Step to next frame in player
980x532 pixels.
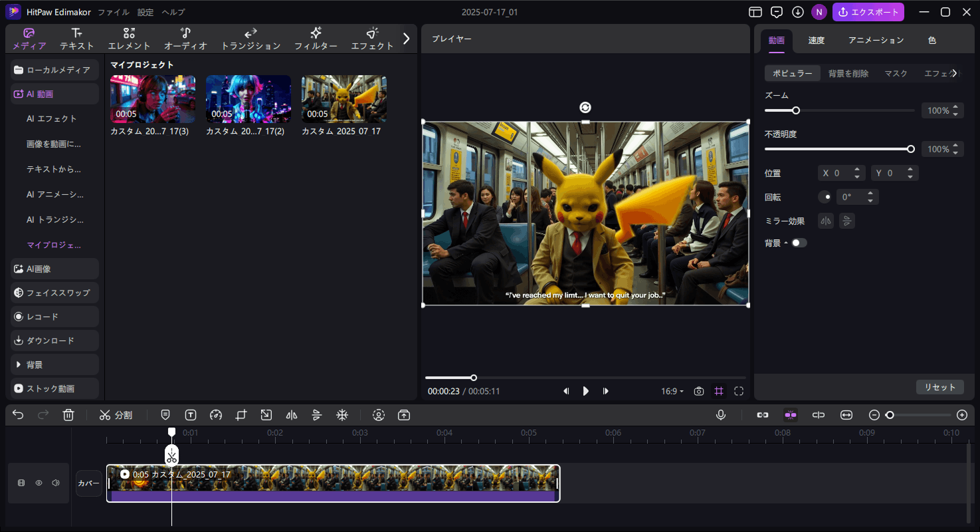click(x=606, y=391)
